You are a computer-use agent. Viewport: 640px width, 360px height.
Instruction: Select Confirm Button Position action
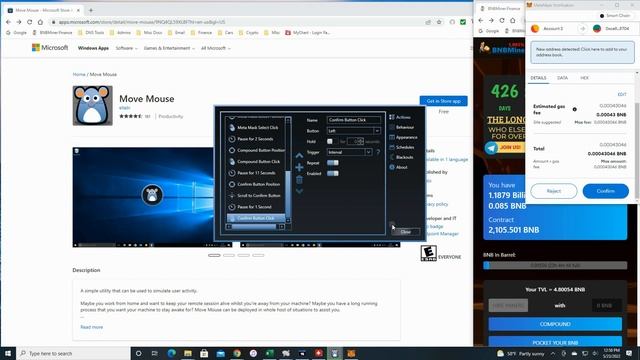click(256, 184)
